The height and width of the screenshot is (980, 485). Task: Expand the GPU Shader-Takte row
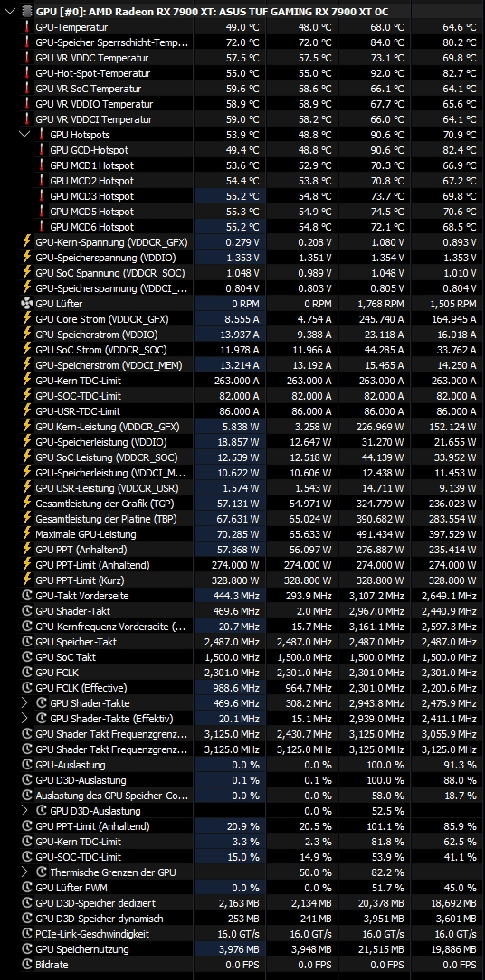tap(25, 703)
